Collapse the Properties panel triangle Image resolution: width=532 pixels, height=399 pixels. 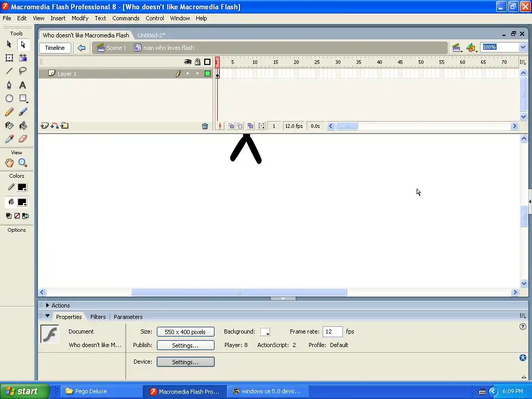[x=47, y=316]
